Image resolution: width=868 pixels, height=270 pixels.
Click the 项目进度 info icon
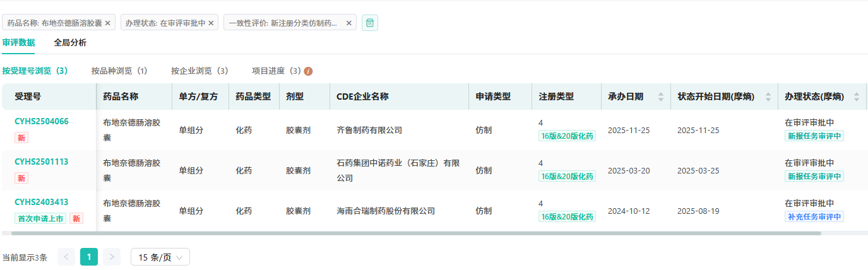tap(309, 71)
